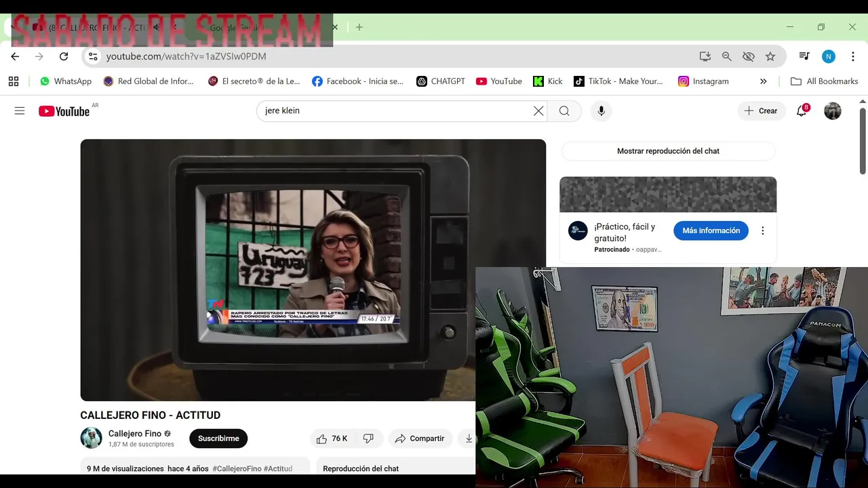Expand hidden bookmarks chevron
Screen dimensions: 868x488
tap(763, 81)
